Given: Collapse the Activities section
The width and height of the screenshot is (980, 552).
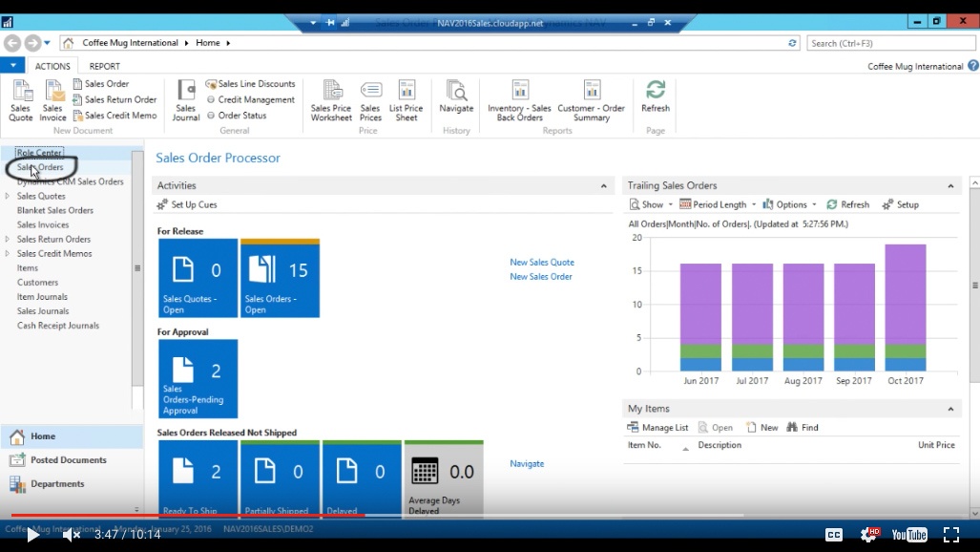Looking at the screenshot, I should coord(603,186).
